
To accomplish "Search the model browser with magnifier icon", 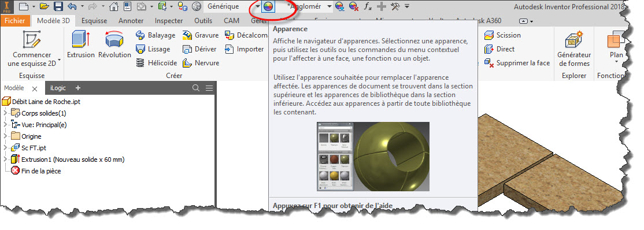I will click(x=196, y=88).
